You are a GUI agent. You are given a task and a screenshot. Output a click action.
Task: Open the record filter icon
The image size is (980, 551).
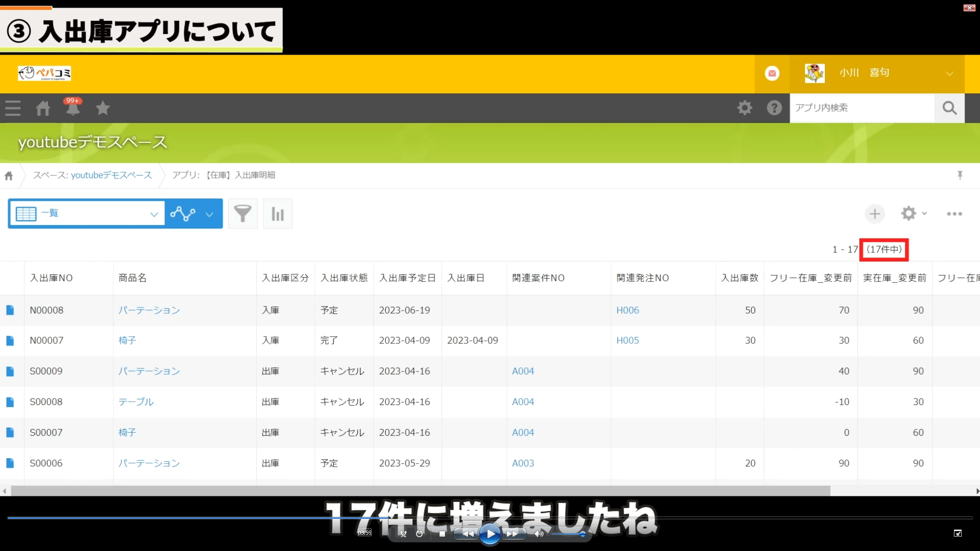[242, 213]
